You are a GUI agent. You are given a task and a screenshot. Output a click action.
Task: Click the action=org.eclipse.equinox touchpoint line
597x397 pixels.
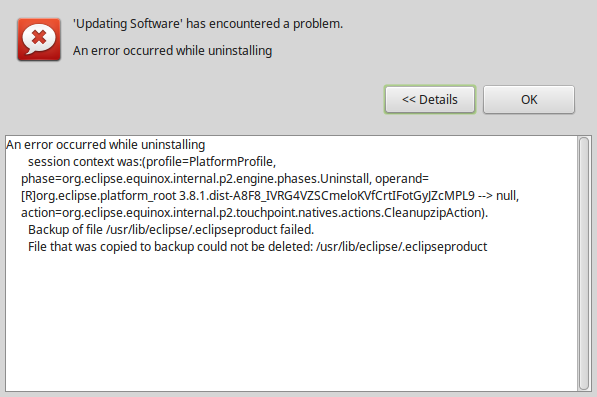coord(254,212)
